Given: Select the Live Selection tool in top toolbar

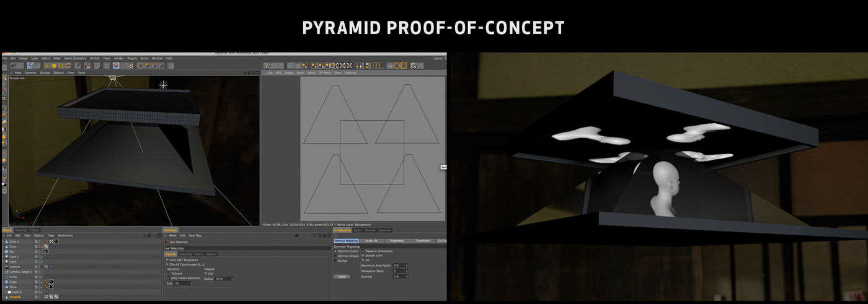Looking at the screenshot, I should point(30,66).
